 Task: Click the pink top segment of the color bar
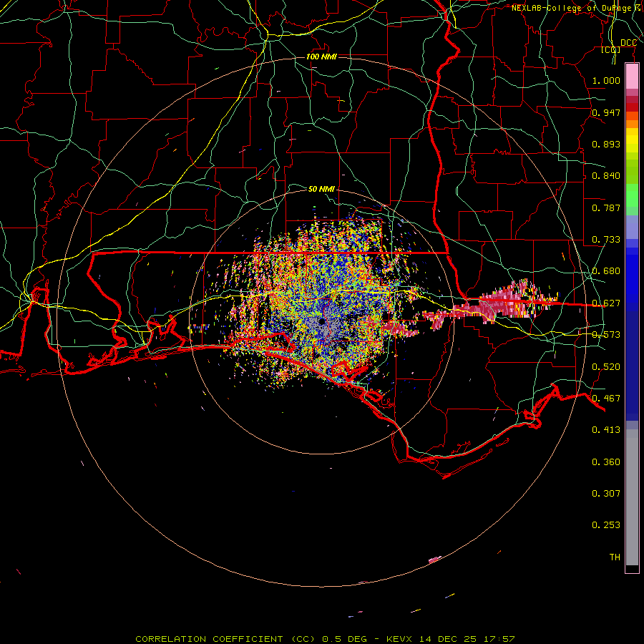point(632,77)
